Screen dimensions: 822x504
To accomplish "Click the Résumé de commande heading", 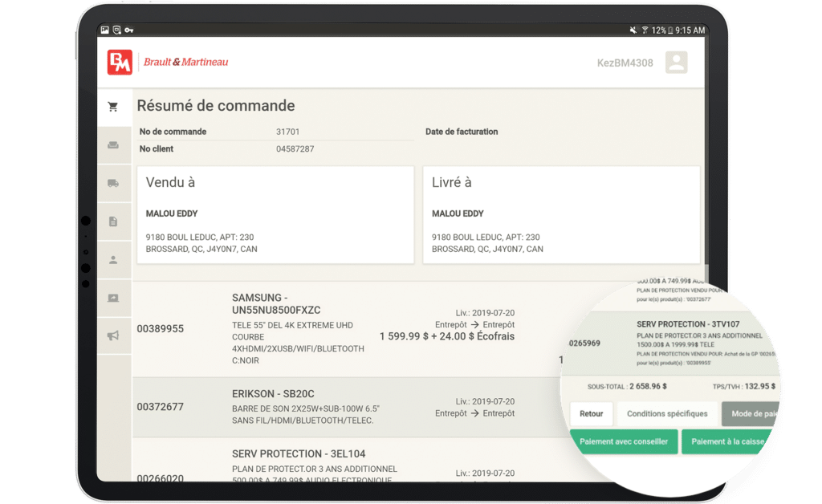I will (x=216, y=106).
